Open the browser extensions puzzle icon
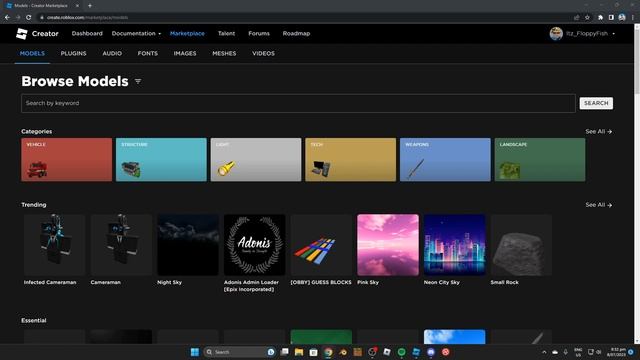The width and height of the screenshot is (640, 360). (600, 17)
